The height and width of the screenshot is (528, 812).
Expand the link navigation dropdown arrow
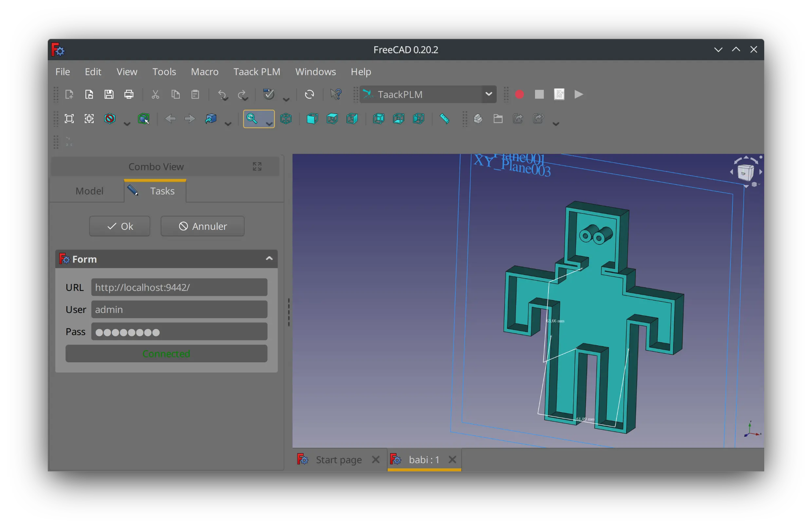click(228, 124)
